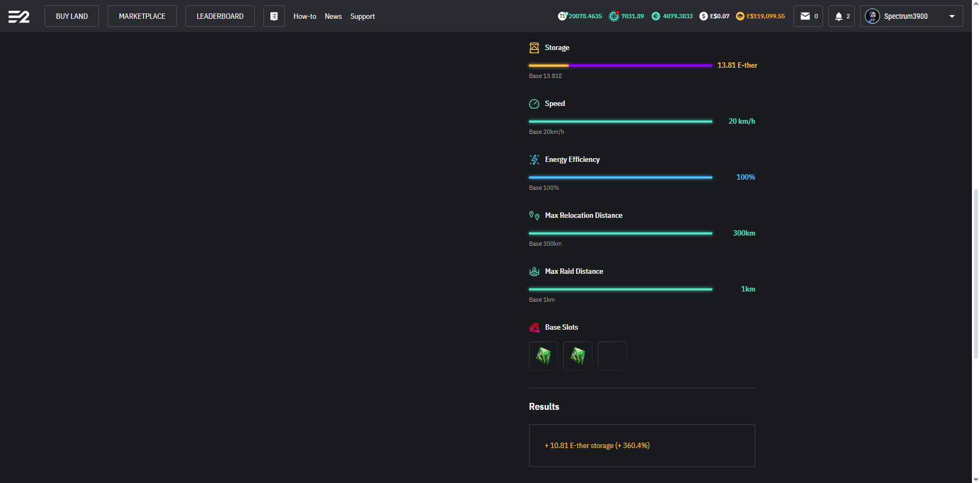Image resolution: width=980 pixels, height=483 pixels.
Task: Open the News link
Action: click(333, 16)
